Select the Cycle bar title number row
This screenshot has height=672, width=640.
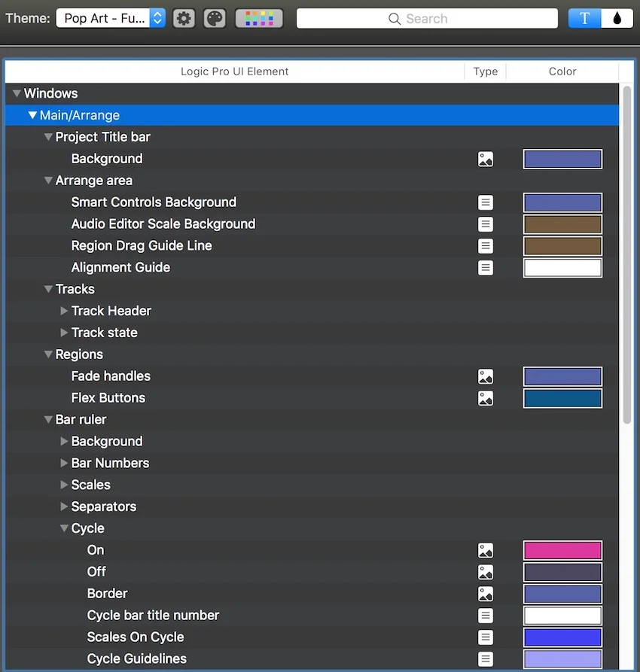[312, 616]
